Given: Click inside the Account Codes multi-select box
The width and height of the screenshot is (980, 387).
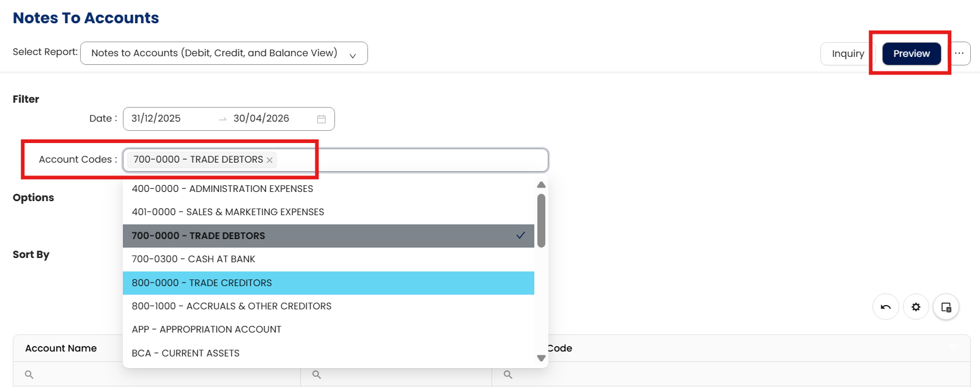Looking at the screenshot, I should point(410,160).
